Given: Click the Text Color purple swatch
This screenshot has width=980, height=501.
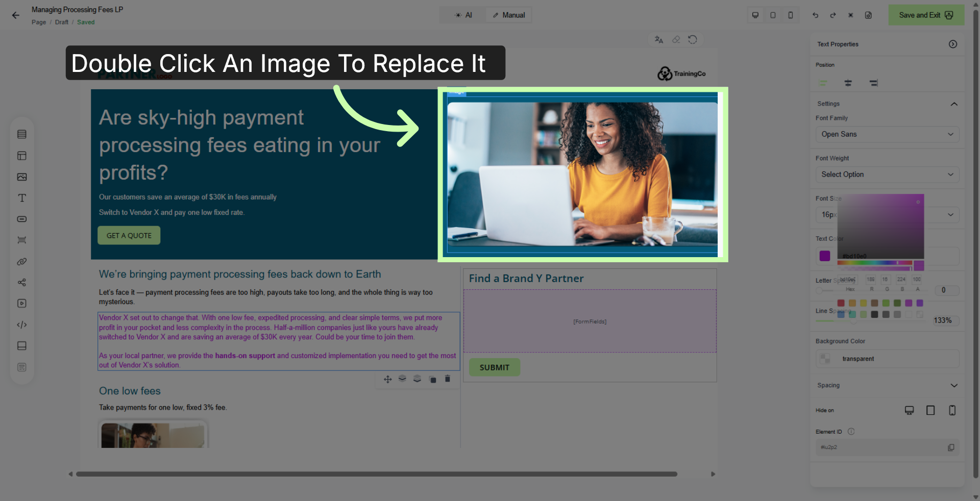Looking at the screenshot, I should coord(825,256).
